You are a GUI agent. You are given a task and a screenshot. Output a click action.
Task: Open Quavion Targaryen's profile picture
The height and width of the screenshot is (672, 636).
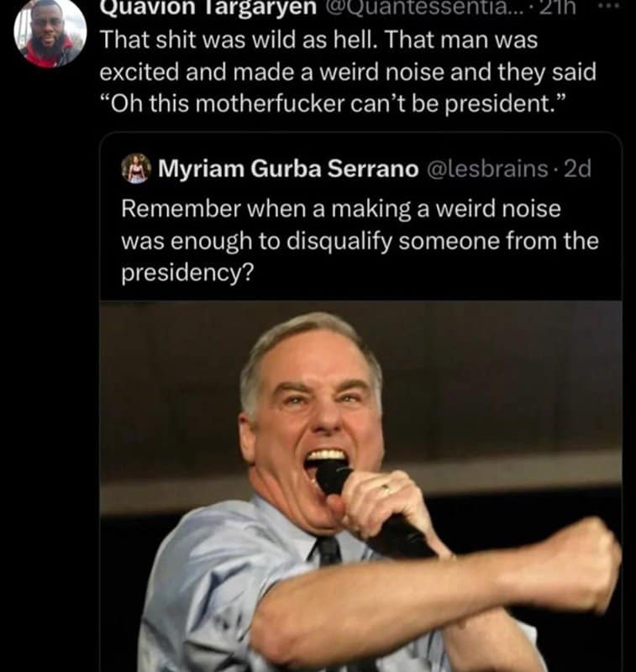pos(50,34)
